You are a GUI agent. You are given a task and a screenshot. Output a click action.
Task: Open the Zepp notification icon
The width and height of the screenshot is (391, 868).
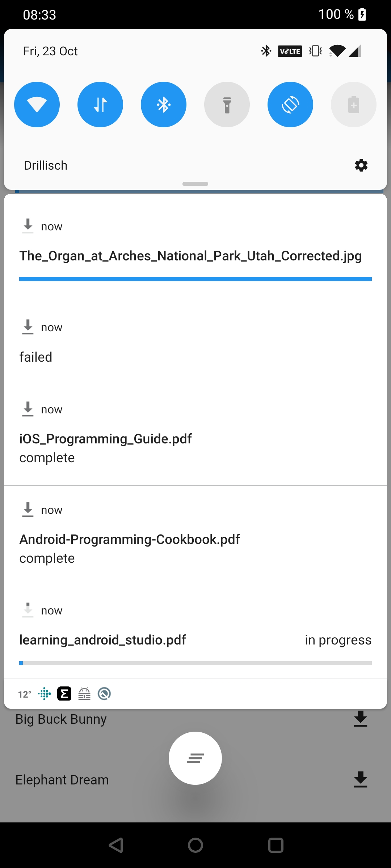(64, 693)
